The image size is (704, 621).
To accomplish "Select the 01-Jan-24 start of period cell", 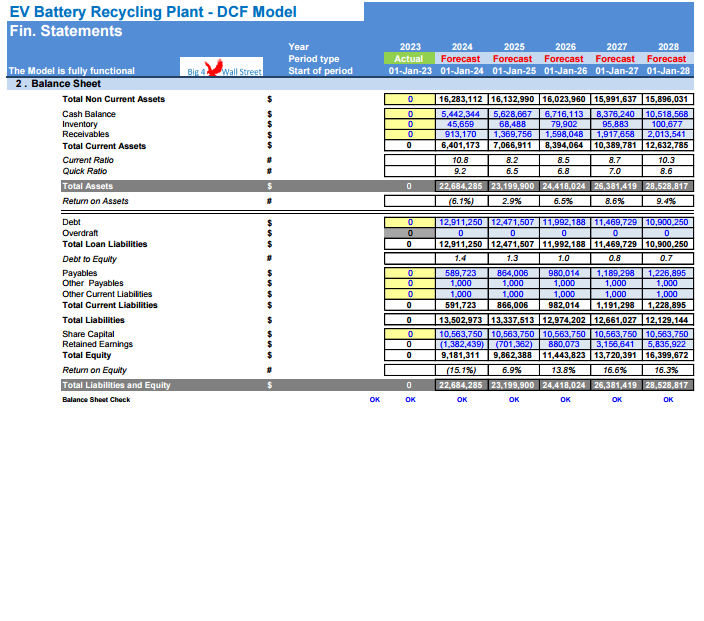I will click(x=462, y=71).
